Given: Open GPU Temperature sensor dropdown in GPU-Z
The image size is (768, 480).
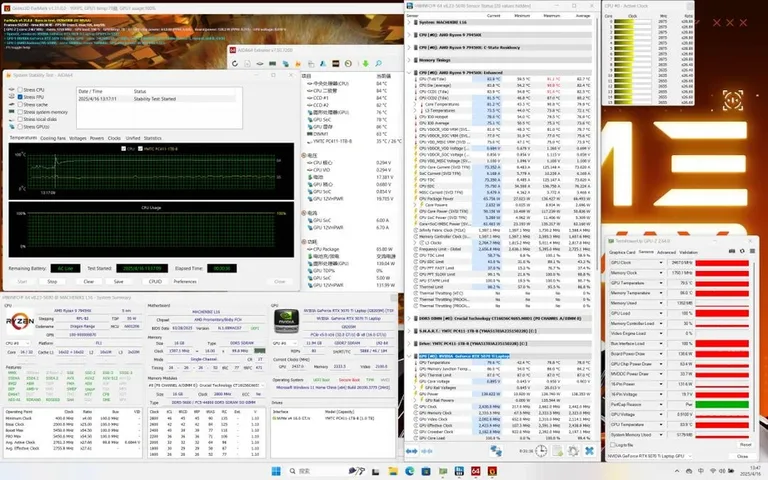Looking at the screenshot, I should coord(661,283).
